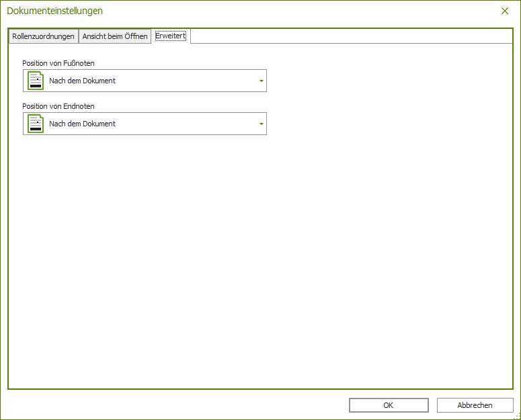Click the footnote position document icon
The height and width of the screenshot is (420, 521).
click(x=36, y=81)
